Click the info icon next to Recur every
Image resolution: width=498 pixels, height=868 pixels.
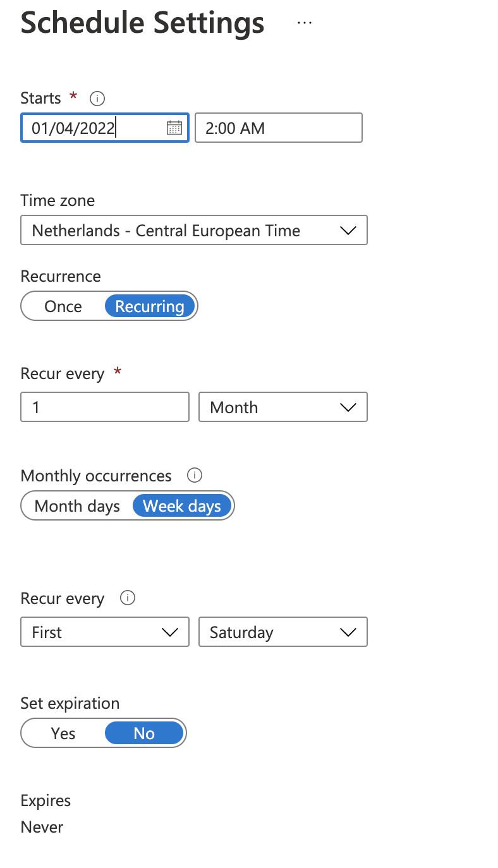coord(127,598)
